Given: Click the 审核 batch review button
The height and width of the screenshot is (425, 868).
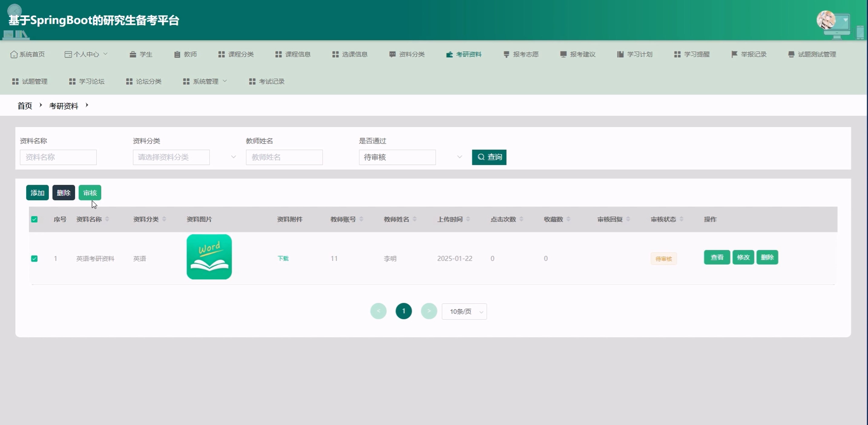Looking at the screenshot, I should 90,193.
